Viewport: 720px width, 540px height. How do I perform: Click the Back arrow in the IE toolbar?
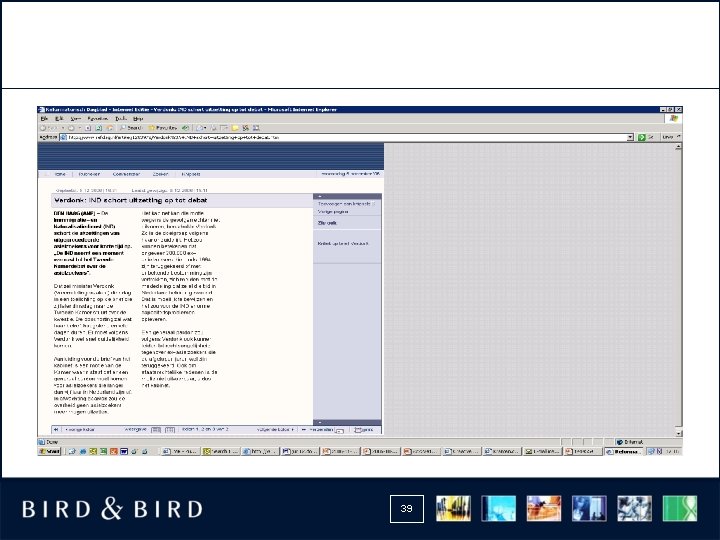[x=43, y=128]
